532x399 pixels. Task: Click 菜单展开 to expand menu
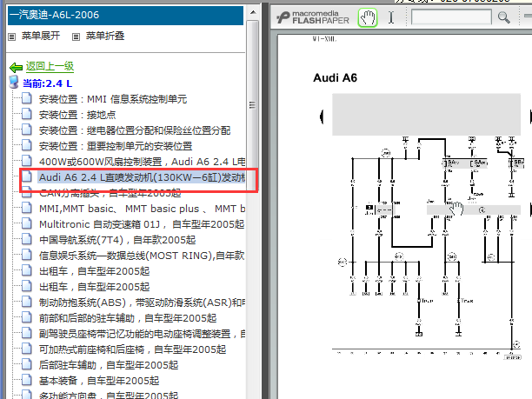(x=41, y=36)
